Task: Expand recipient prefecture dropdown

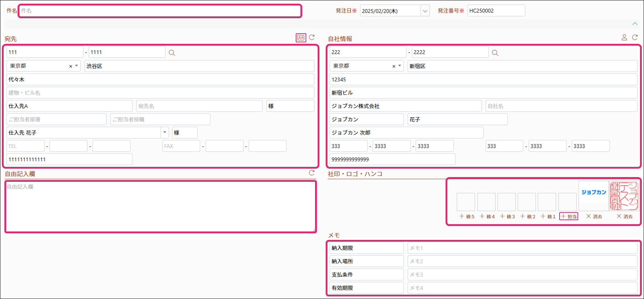Action: [76, 66]
